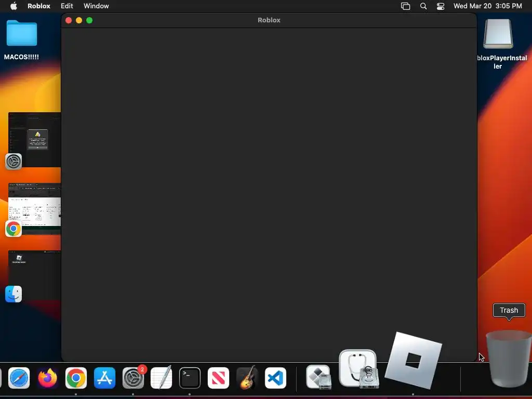Viewport: 532px width, 399px height.
Task: Open the Roblox application menu
Action: (x=38, y=6)
